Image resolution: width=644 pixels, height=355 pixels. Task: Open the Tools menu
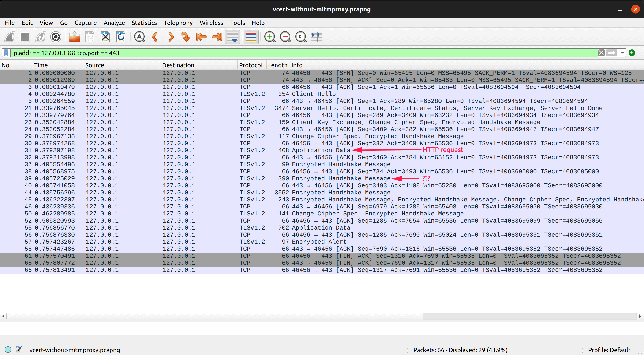point(237,23)
